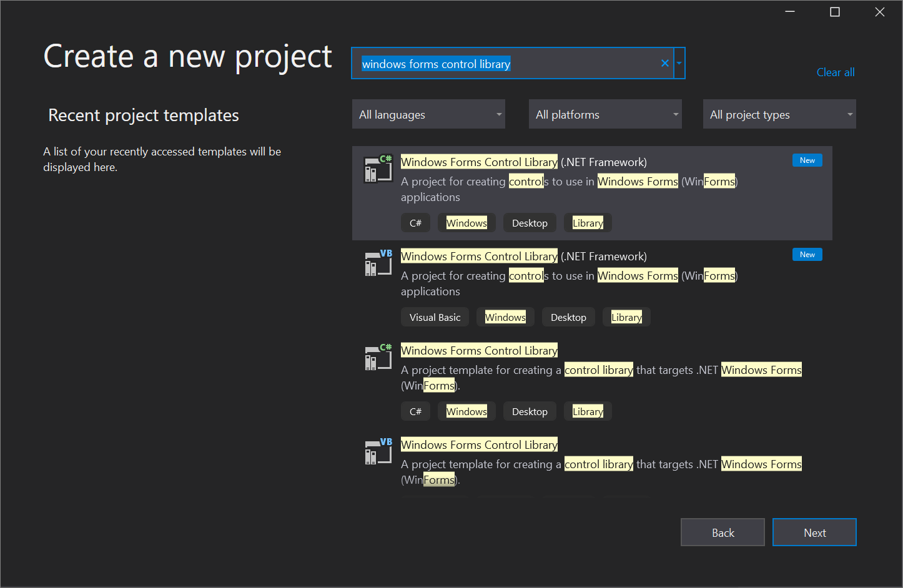The image size is (903, 588).
Task: Select the Visual Basic tag on the second template
Action: point(435,316)
